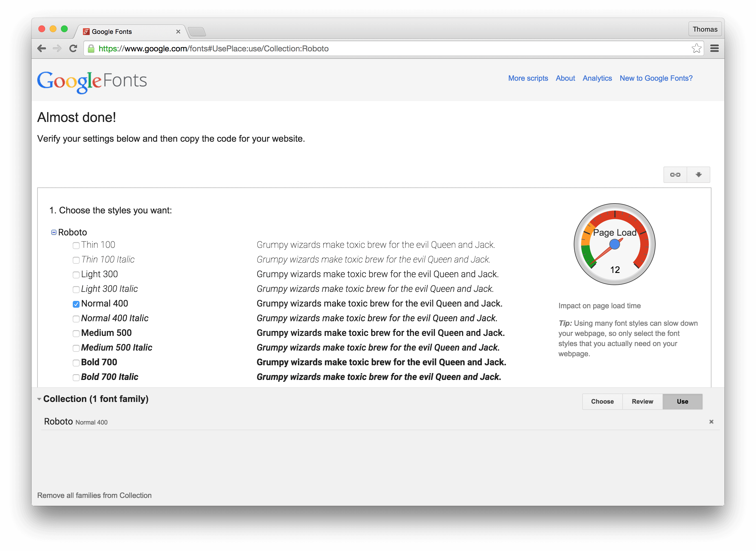Click the browser forward arrow

tap(57, 49)
